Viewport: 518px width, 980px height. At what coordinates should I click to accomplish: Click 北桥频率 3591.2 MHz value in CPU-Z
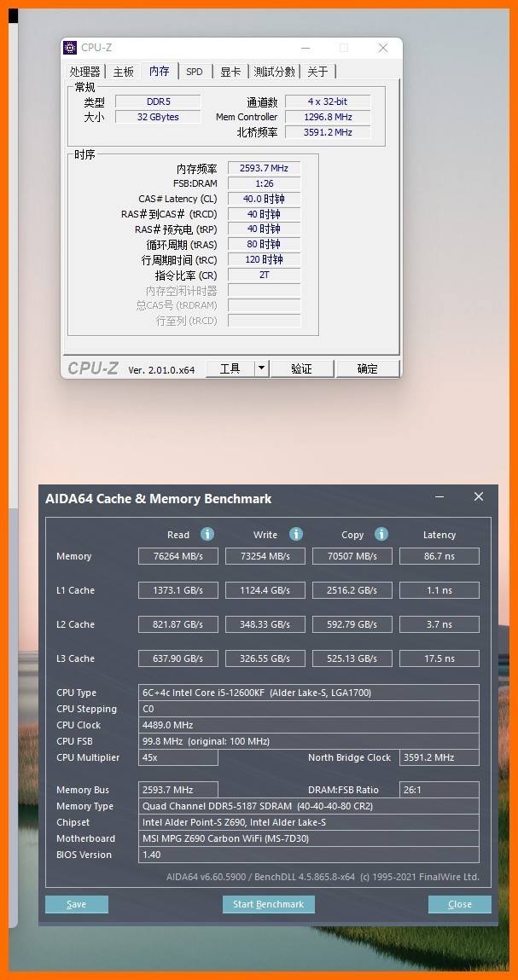328,132
